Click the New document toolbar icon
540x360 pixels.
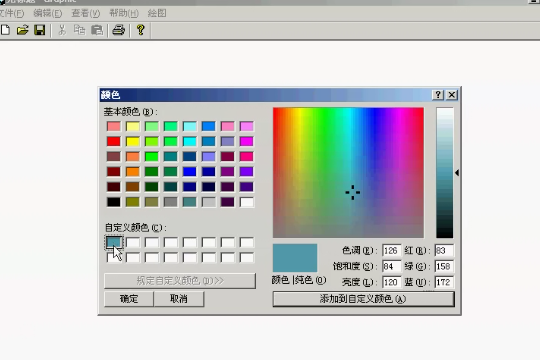5,30
